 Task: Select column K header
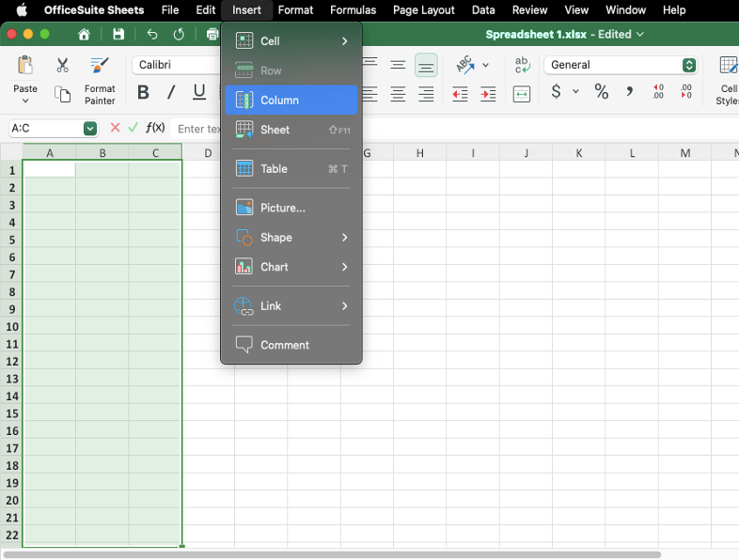tap(578, 153)
